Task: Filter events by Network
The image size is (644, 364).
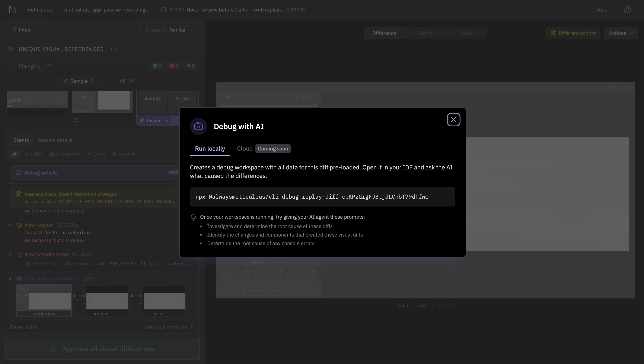Action: [123, 154]
